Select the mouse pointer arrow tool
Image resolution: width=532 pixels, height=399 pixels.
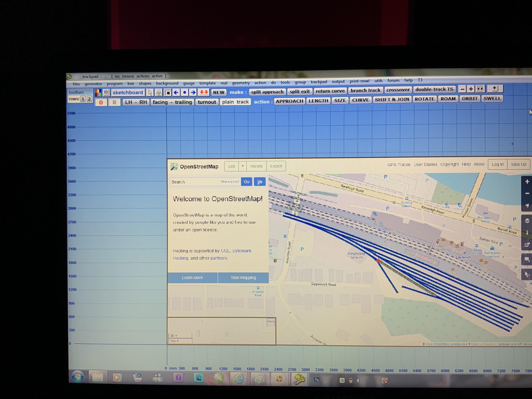[x=150, y=93]
